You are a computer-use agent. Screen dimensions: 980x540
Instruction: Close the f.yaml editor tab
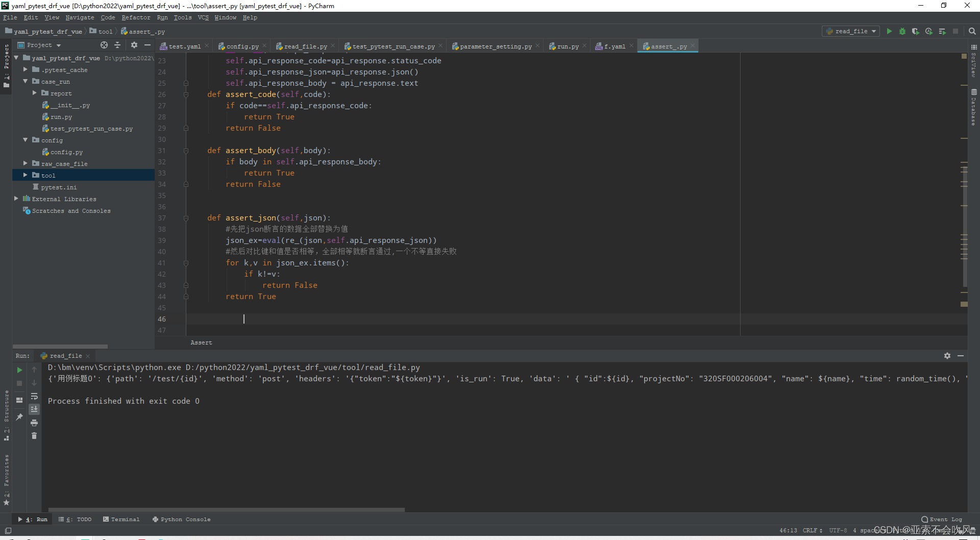pyautogui.click(x=631, y=45)
